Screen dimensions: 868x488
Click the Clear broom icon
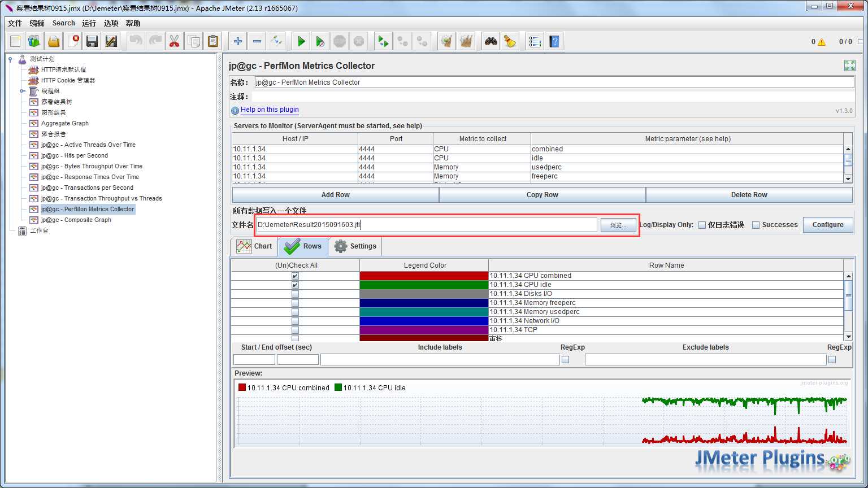click(x=446, y=41)
